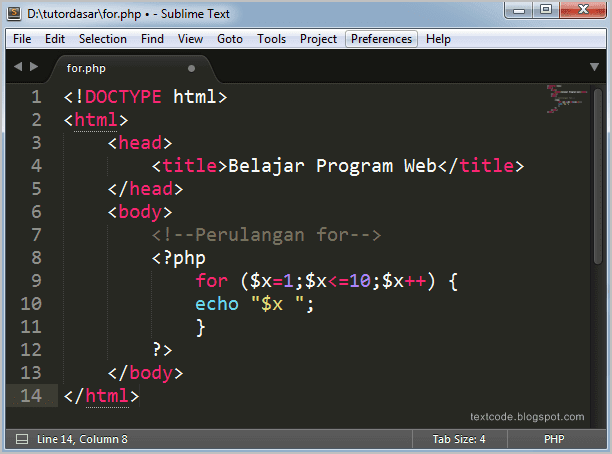Open the Preferences menu

click(x=381, y=39)
